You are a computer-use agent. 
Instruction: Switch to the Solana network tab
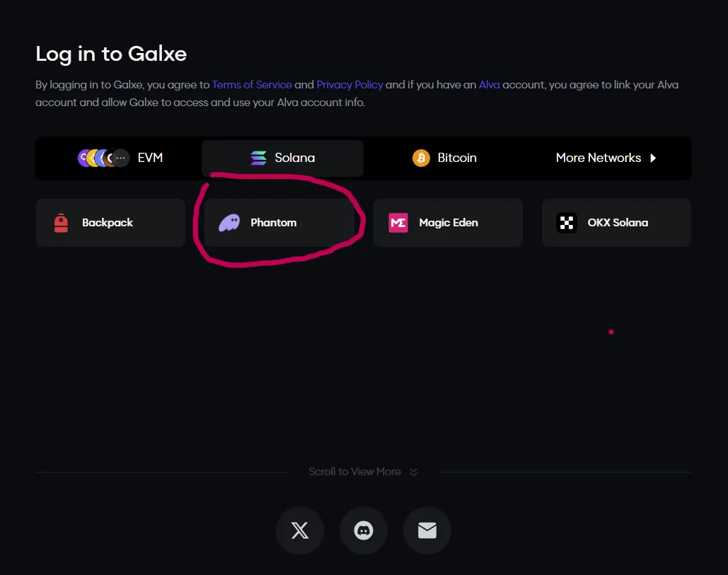(x=282, y=158)
